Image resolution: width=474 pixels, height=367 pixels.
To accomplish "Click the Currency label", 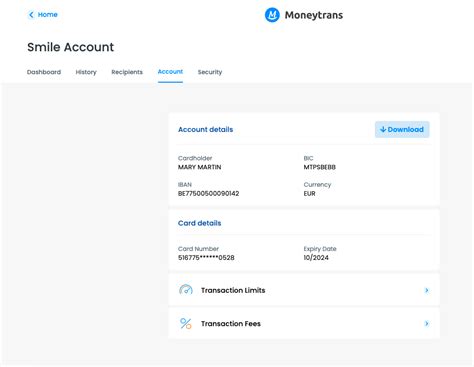I will [x=317, y=185].
